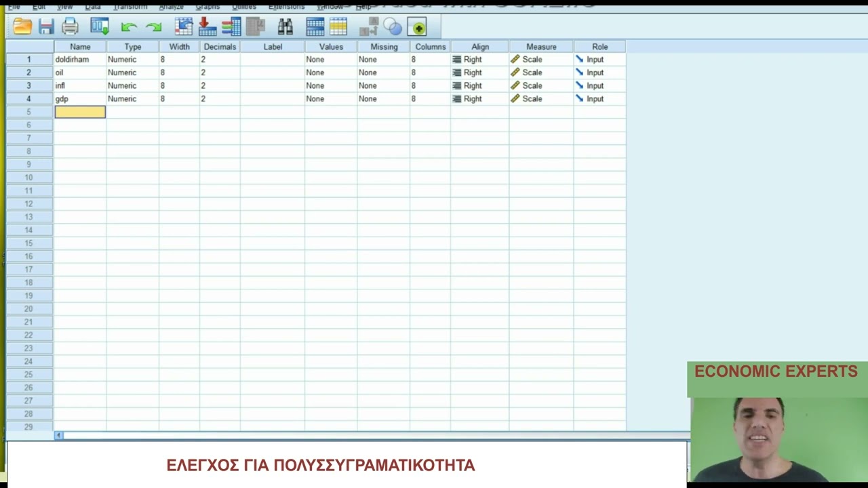Screen dimensions: 868x488
Task: Open the File menu
Action: point(14,7)
